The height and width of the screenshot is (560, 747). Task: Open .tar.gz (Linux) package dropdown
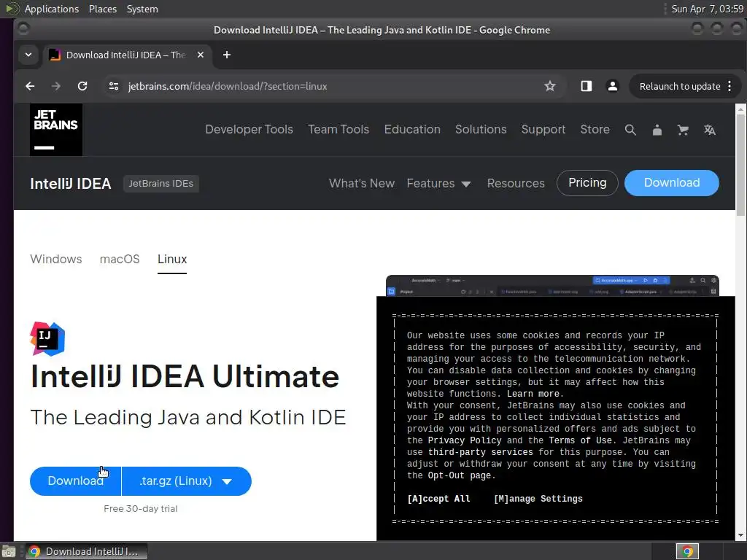tap(187, 481)
